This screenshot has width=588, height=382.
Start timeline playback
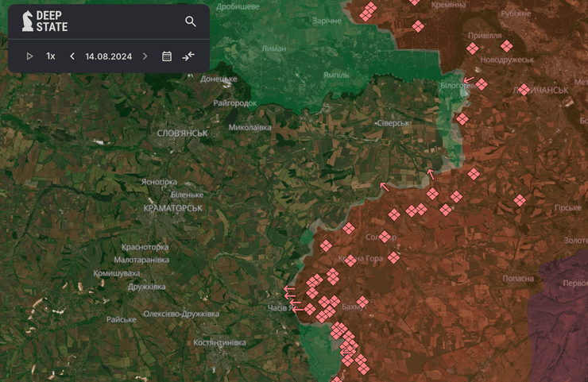29,56
